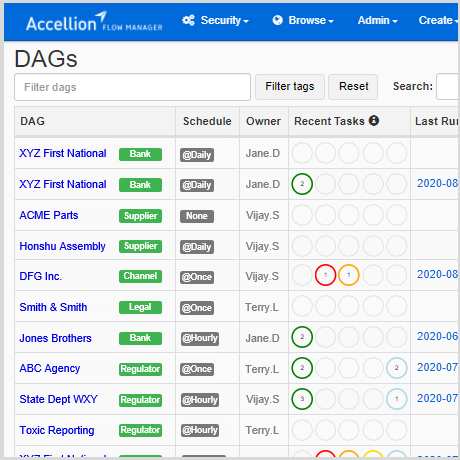
Task: Open the last run date for DFG Inc.
Action: coord(437,274)
